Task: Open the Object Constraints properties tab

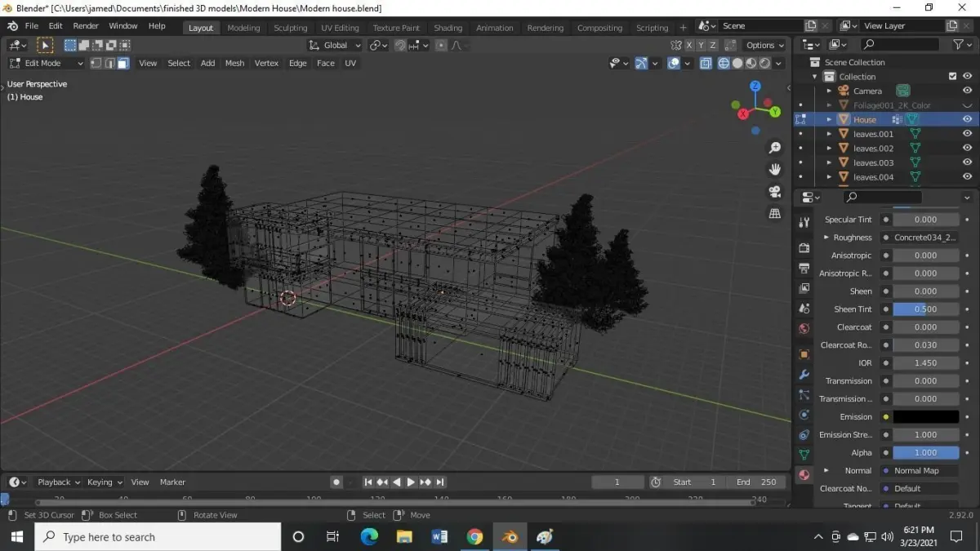Action: click(804, 435)
